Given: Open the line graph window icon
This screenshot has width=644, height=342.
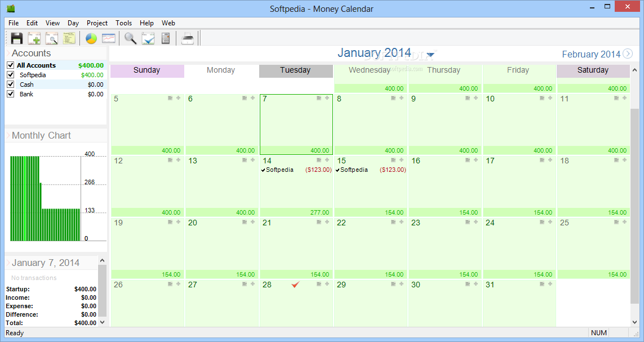Looking at the screenshot, I should coord(108,38).
